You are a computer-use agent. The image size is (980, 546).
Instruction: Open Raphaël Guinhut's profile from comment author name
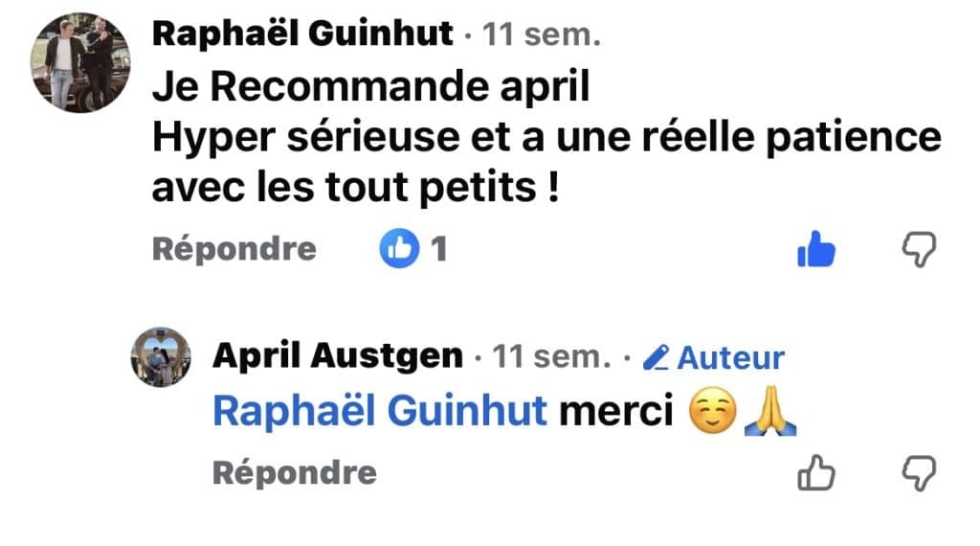coord(302,35)
